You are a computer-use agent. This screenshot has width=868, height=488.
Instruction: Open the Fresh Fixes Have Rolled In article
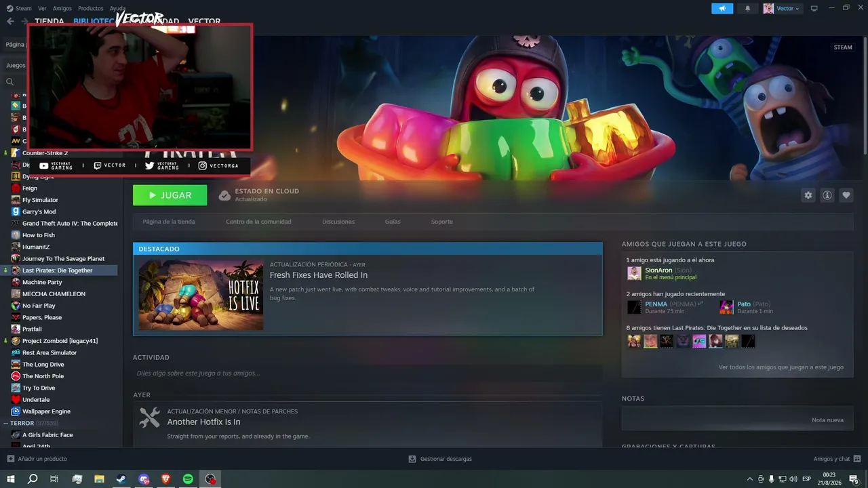[319, 275]
